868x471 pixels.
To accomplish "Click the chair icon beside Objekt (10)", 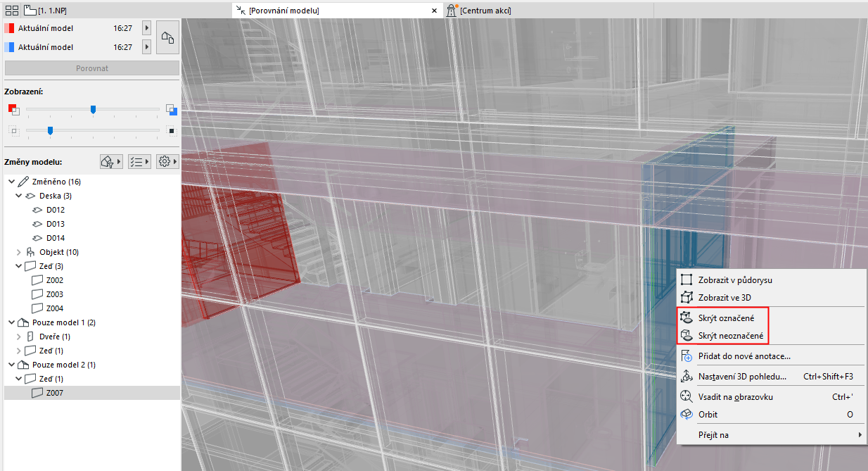I will 30,252.
